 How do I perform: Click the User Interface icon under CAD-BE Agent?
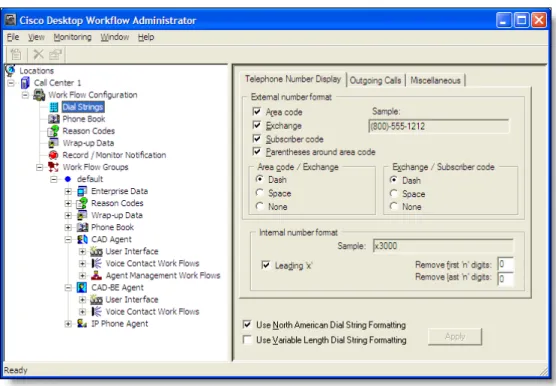tap(96, 300)
